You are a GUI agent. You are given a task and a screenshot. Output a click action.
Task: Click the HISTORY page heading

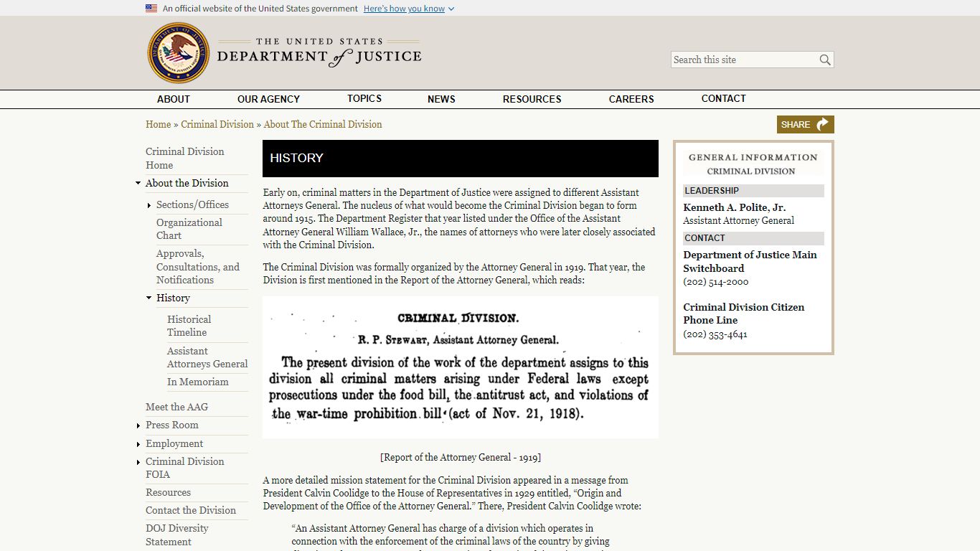click(x=296, y=158)
